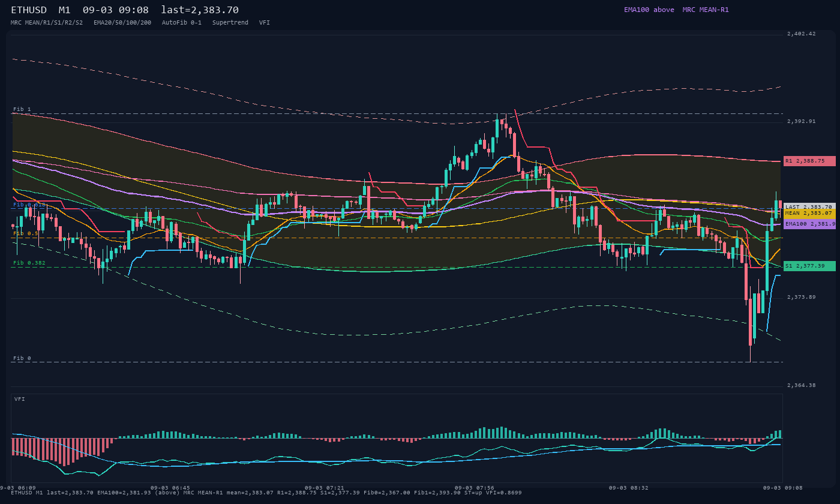Select the AutoFib 0-1 indicator label
The height and width of the screenshot is (504, 840).
coord(182,22)
